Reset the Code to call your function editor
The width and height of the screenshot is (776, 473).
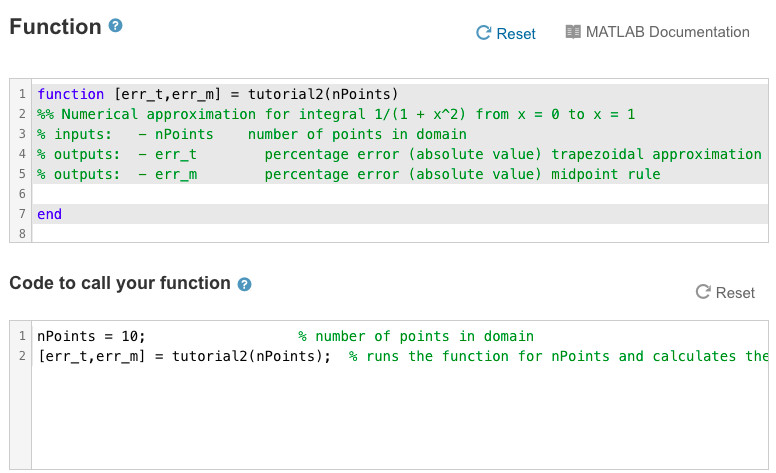click(x=725, y=292)
